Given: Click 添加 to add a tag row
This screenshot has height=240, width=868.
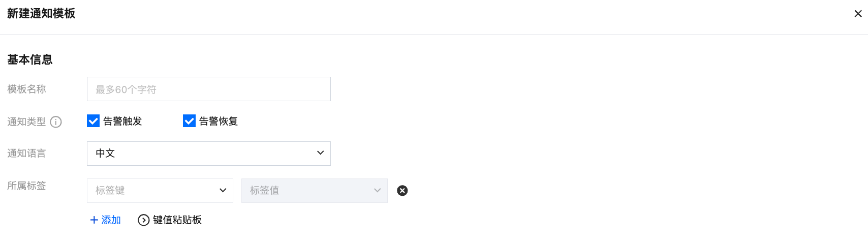Looking at the screenshot, I should tap(111, 220).
